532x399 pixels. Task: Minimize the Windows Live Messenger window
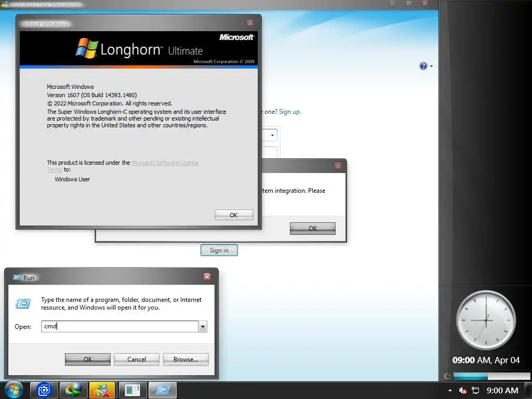(392, 3)
